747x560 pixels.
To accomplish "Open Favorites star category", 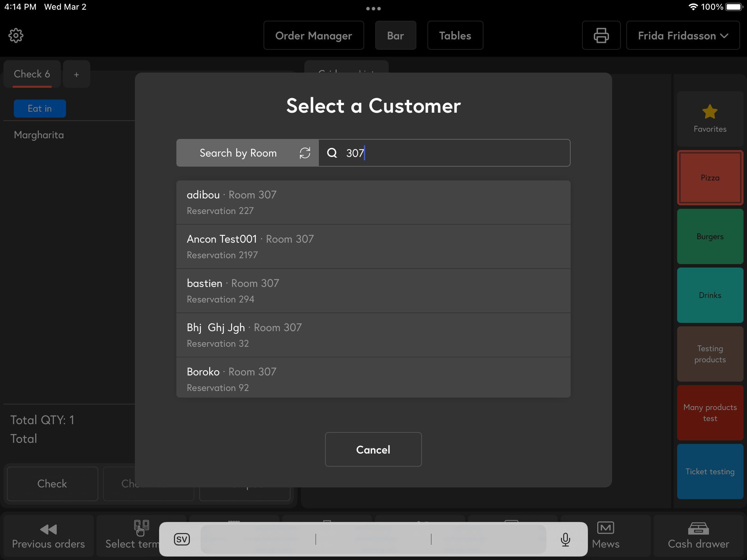I will 710,119.
